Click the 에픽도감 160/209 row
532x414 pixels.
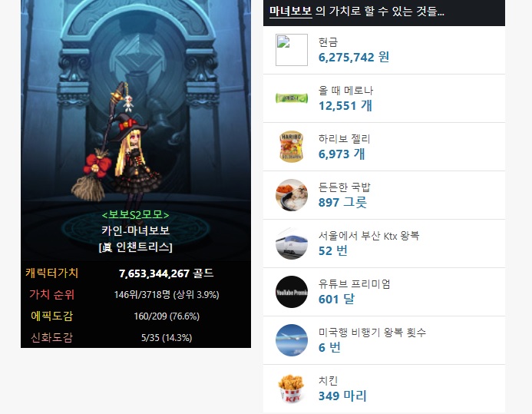click(x=136, y=316)
